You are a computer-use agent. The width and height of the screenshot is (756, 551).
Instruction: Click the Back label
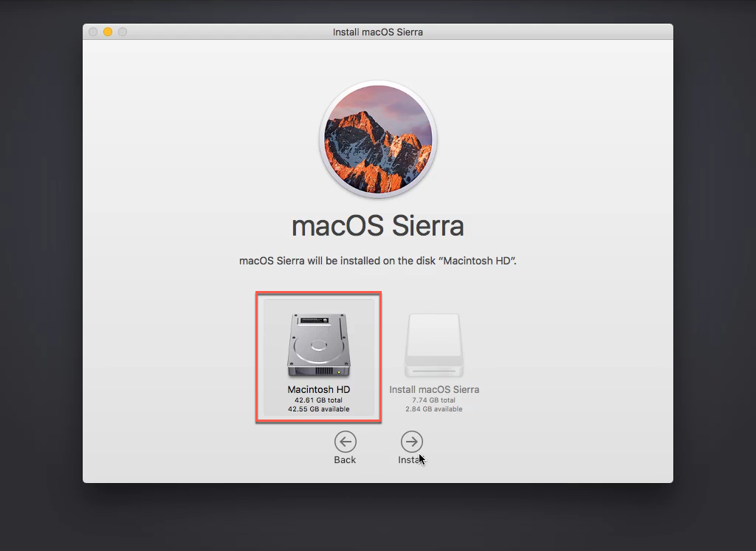point(345,460)
